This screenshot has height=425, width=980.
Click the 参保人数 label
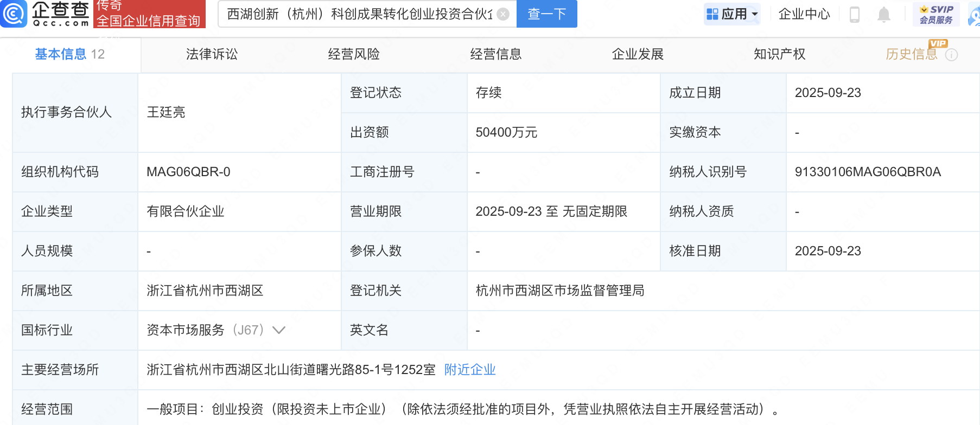pos(376,251)
